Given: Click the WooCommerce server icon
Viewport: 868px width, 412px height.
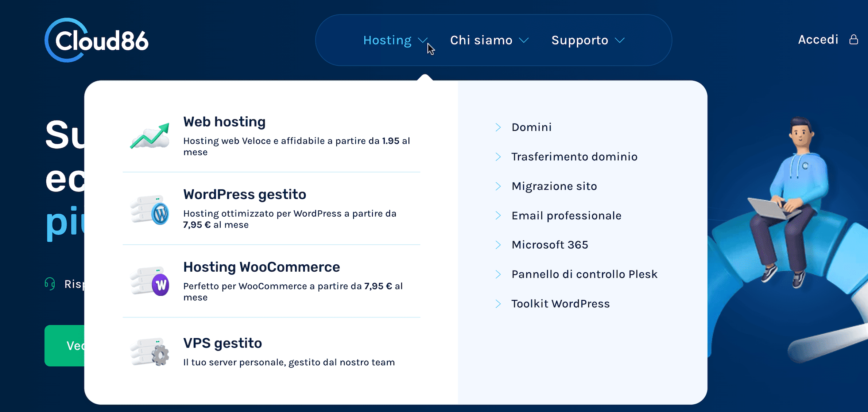Looking at the screenshot, I should tap(150, 281).
